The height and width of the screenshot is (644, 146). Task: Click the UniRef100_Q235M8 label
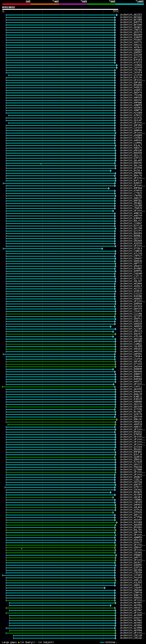tap(131, 628)
